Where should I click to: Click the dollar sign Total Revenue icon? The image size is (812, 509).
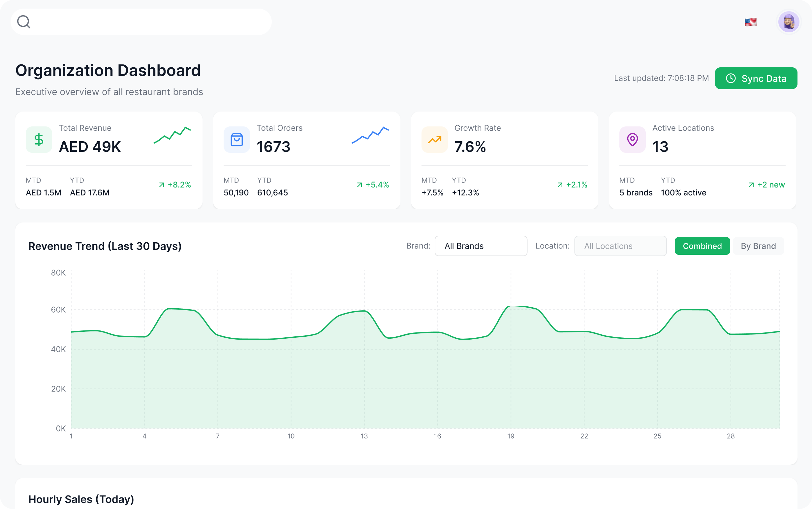(39, 140)
